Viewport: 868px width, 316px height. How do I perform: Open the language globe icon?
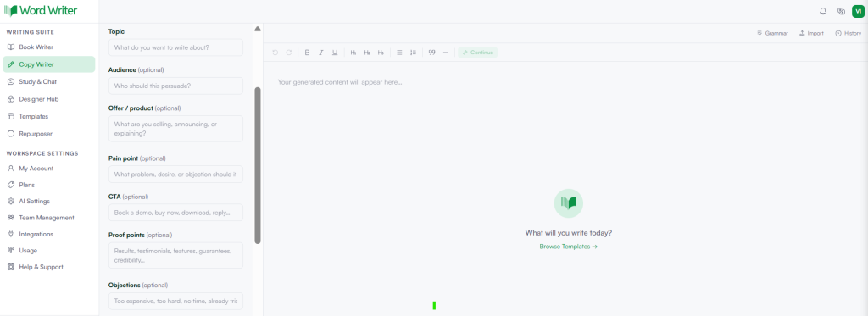point(841,11)
